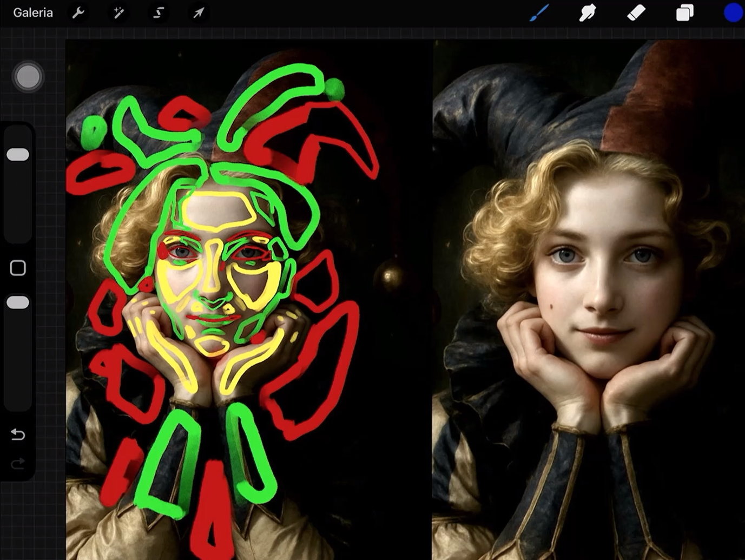Select the Eraser tool

point(636,12)
